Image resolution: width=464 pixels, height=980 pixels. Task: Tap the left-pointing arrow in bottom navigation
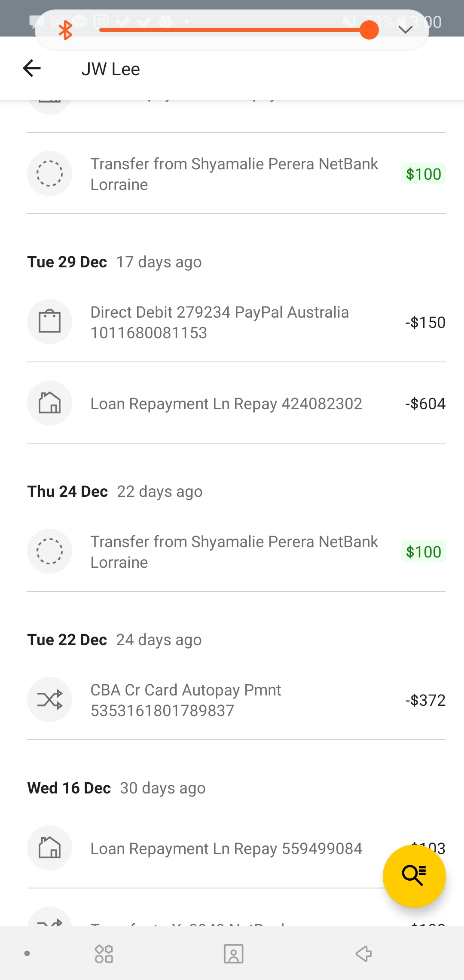pyautogui.click(x=363, y=953)
